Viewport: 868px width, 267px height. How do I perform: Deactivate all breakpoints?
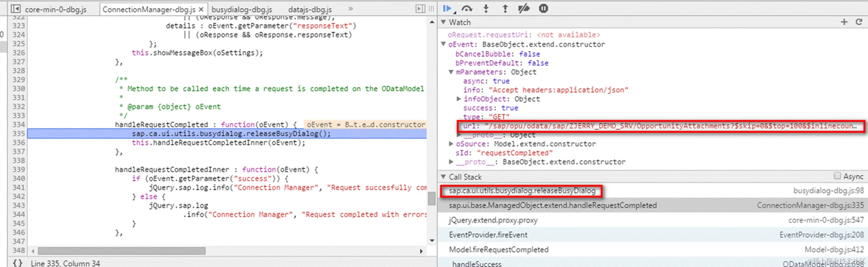523,8
